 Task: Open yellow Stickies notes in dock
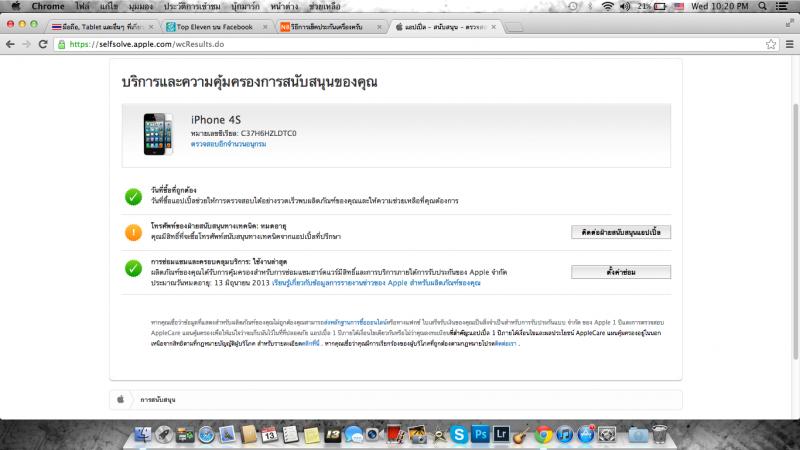(x=311, y=435)
